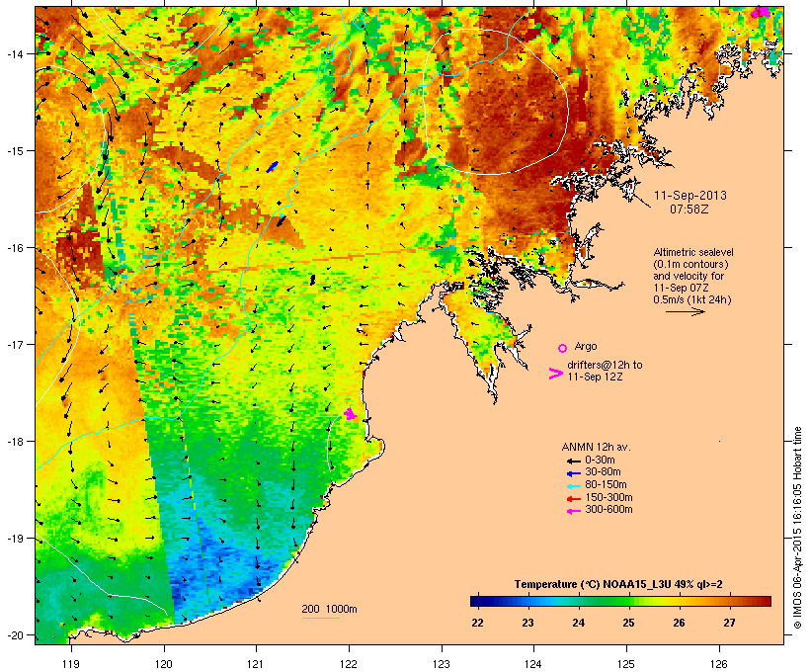
Task: Click the 80-150m depth label
Action: [x=606, y=485]
